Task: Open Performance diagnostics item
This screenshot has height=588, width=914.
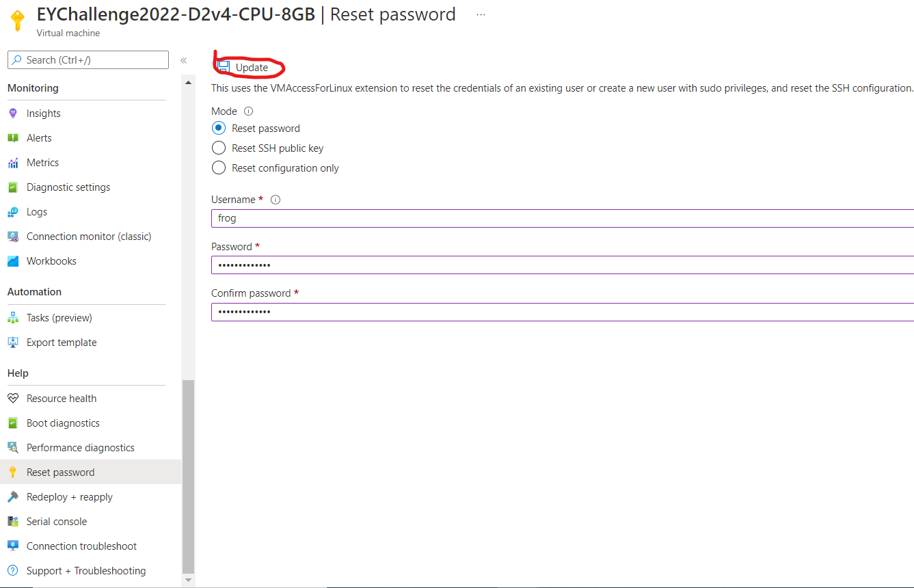Action: click(81, 448)
